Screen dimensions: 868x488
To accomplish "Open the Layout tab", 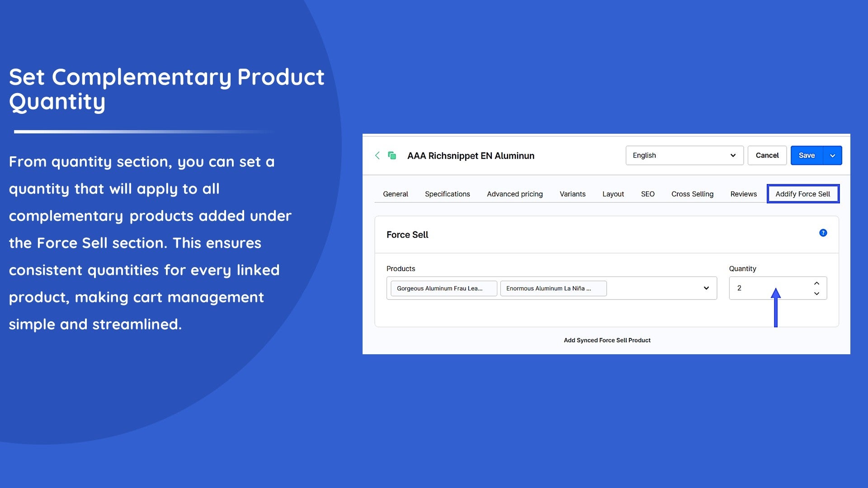I will coord(613,194).
